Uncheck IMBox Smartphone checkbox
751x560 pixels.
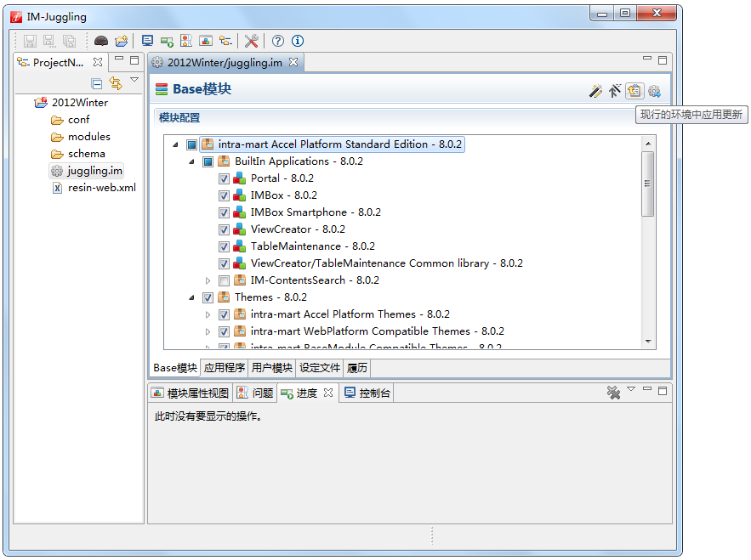(x=224, y=212)
